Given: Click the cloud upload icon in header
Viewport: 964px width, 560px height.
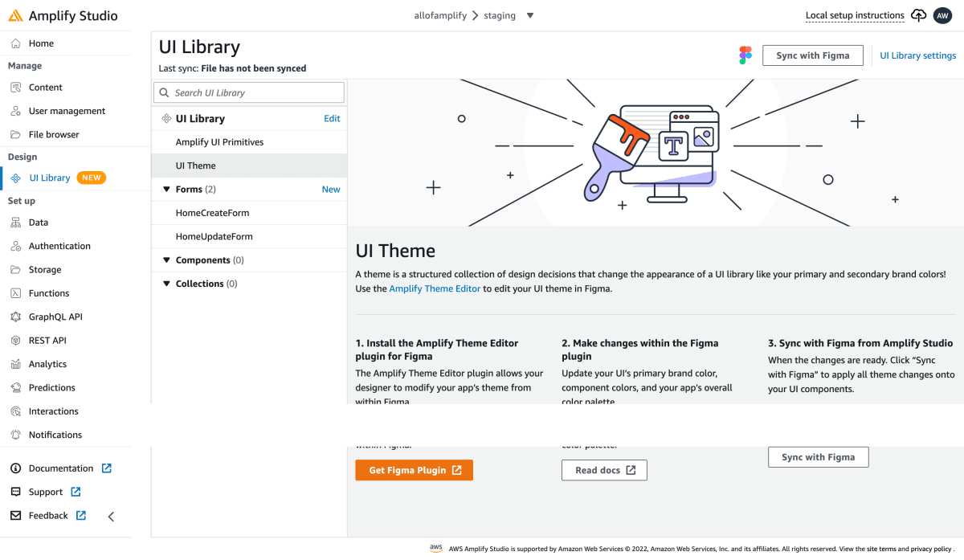Looking at the screenshot, I should click(919, 15).
